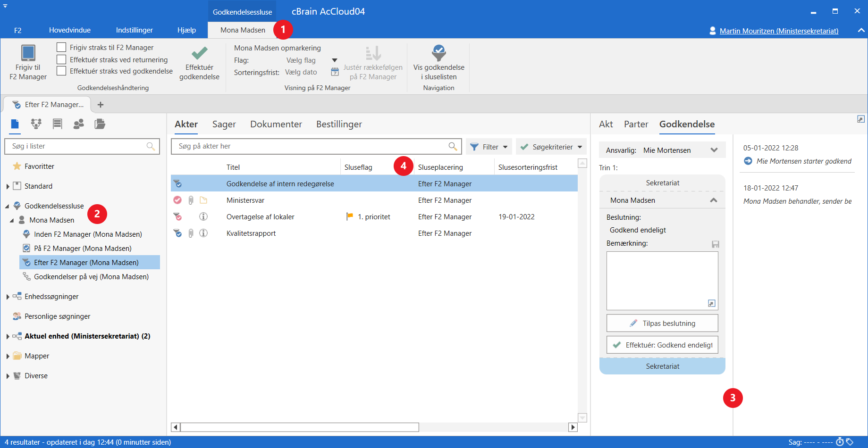Viewport: 868px width, 448px height.
Task: Expand remark field with corner icon
Action: 712,303
